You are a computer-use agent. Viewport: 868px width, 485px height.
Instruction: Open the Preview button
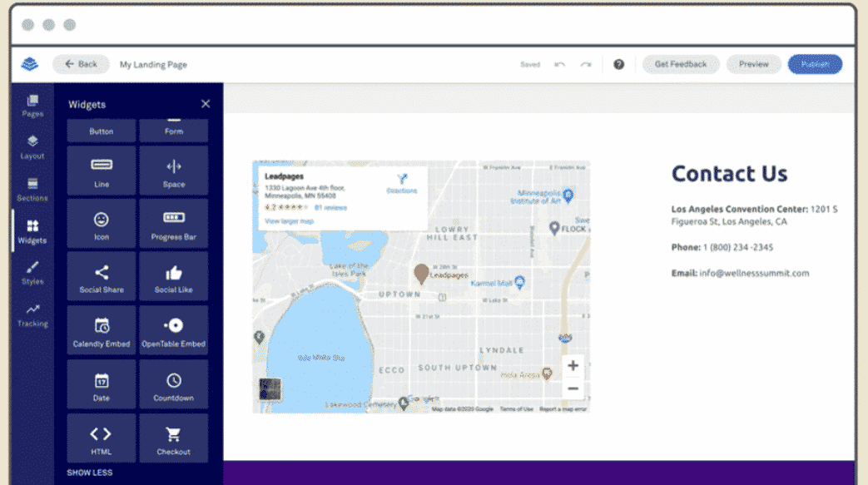coord(753,64)
